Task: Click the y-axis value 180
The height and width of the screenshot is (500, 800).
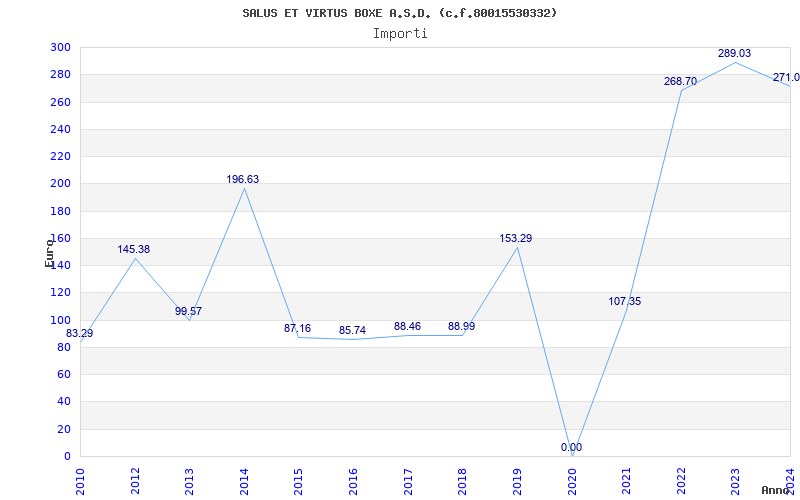Action: point(60,211)
